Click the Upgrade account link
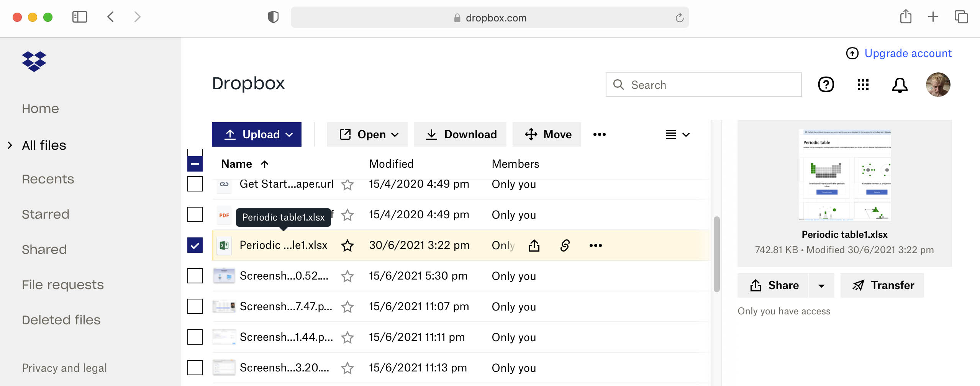This screenshot has height=386, width=980. pos(899,53)
